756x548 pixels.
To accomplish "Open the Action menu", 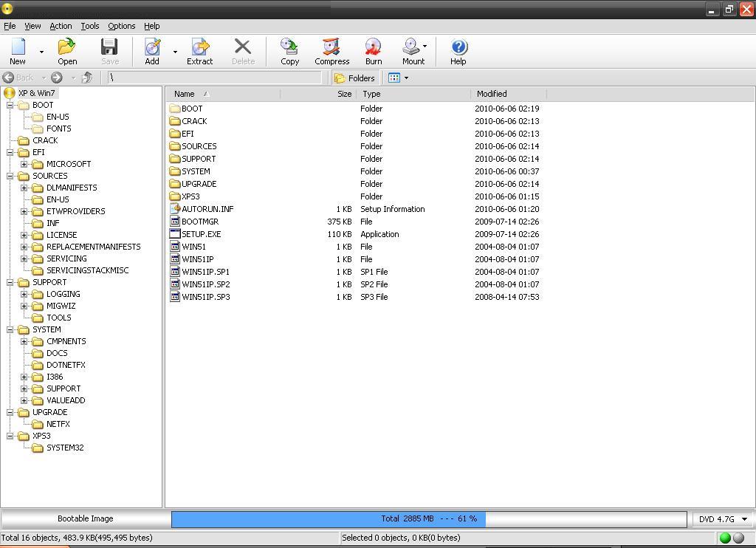I will pyautogui.click(x=61, y=26).
